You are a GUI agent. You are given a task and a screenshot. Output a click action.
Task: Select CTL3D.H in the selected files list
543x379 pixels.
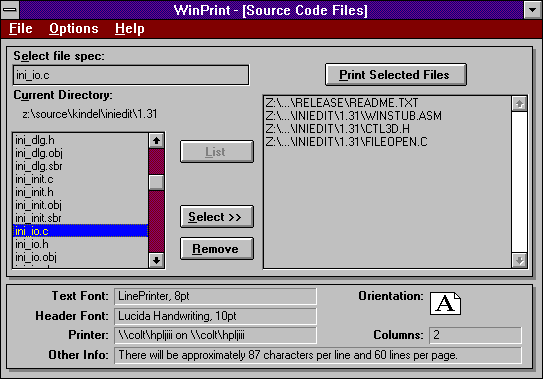click(388, 129)
